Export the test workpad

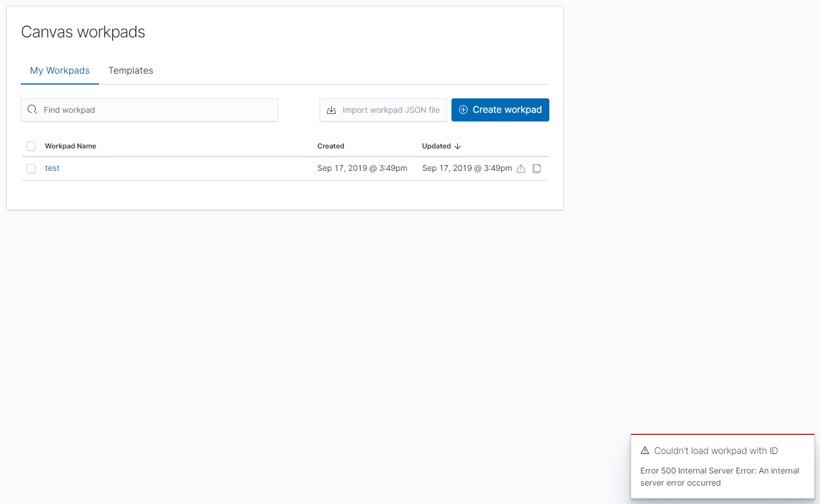pos(521,168)
